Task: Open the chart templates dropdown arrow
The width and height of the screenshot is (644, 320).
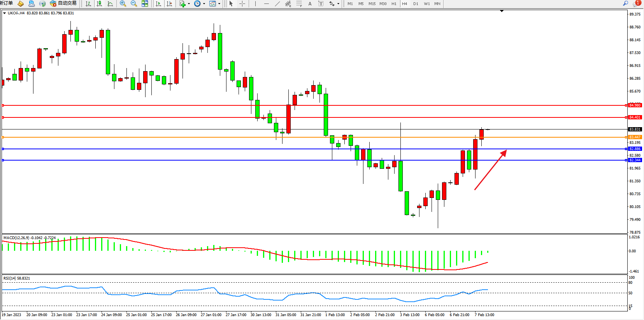Action: [219, 3]
